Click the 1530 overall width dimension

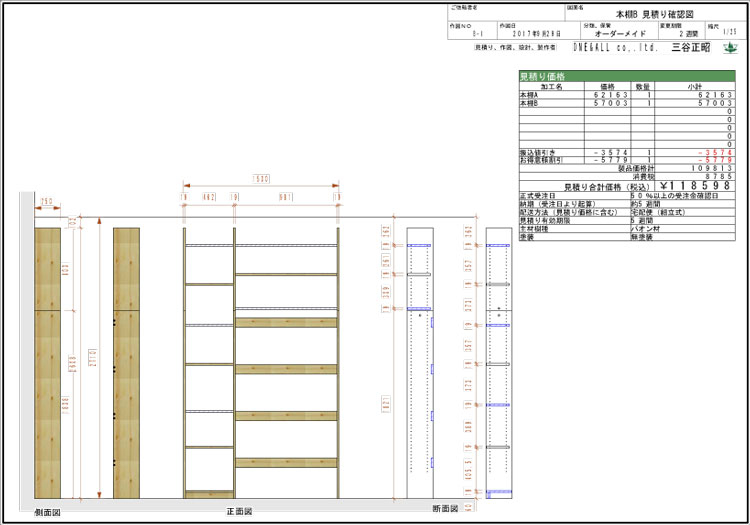point(261,179)
